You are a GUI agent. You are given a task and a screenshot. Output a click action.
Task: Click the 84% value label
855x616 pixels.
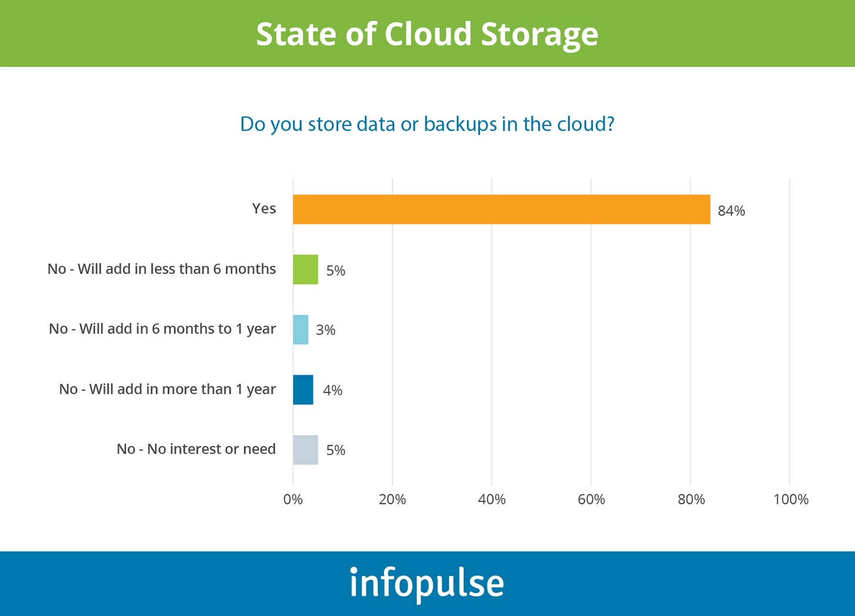(x=731, y=211)
